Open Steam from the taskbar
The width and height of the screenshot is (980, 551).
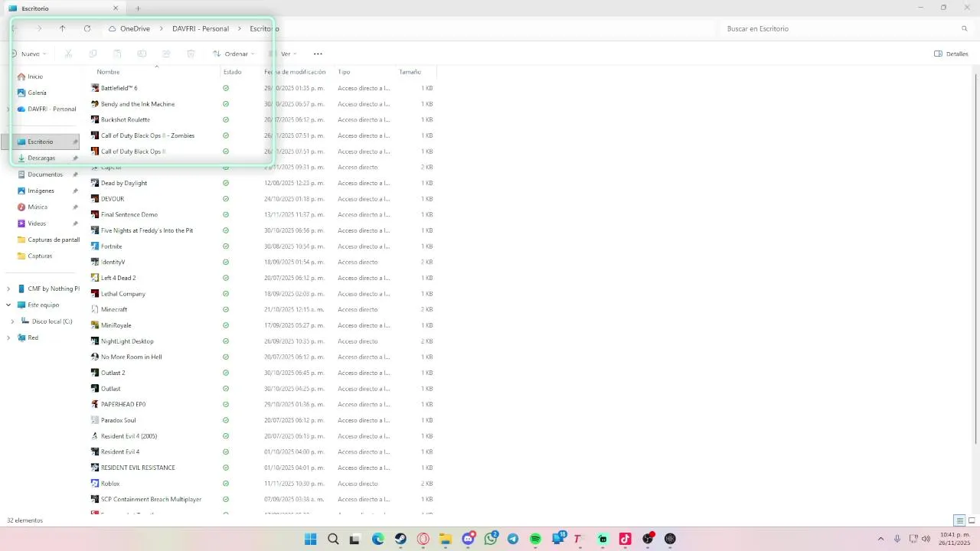pos(400,539)
